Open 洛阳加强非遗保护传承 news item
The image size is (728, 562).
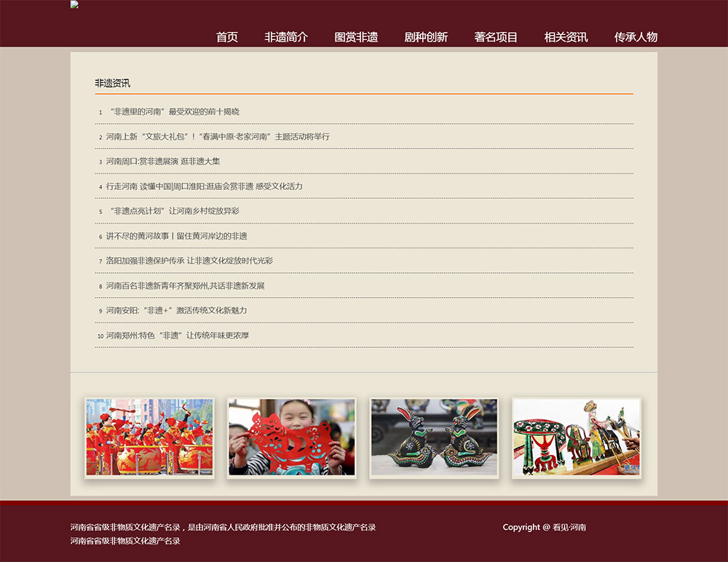pos(189,261)
